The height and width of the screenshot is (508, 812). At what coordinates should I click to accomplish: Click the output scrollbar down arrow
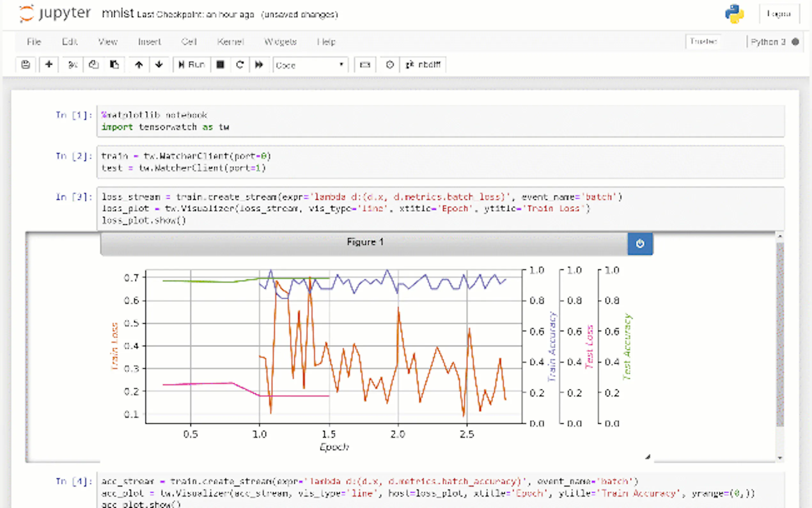[x=780, y=458]
